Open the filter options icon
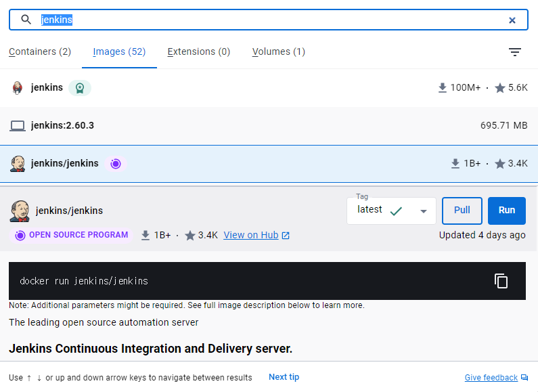Screen dimensions: 538x392 pyautogui.click(x=515, y=52)
